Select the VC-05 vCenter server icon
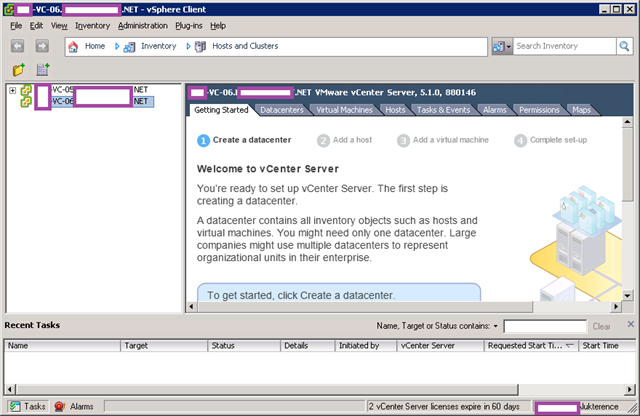Image resolution: width=640 pixels, height=416 pixels. coord(26,90)
